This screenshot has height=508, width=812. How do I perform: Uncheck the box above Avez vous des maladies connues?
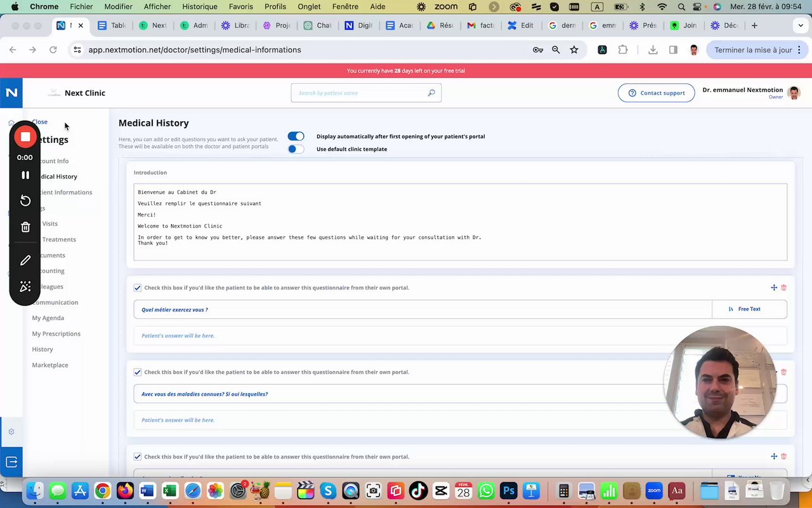coord(138,372)
